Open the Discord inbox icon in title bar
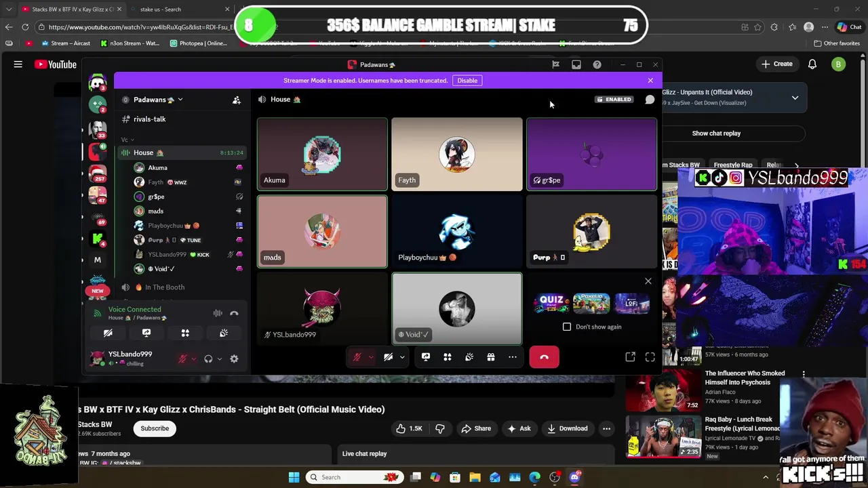Viewport: 868px width, 488px height. 576,65
